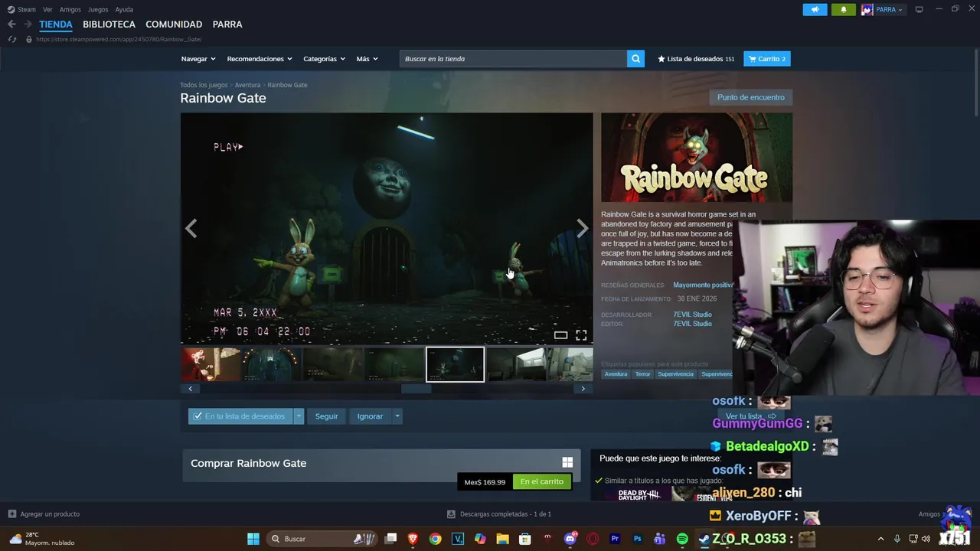Select the first red trailer thumbnail
The image size is (980, 551).
pos(211,364)
